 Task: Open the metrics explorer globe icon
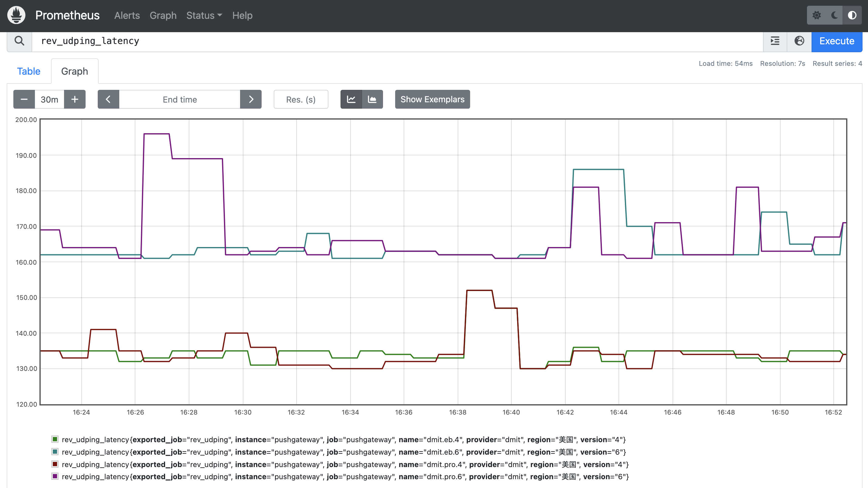click(x=799, y=41)
